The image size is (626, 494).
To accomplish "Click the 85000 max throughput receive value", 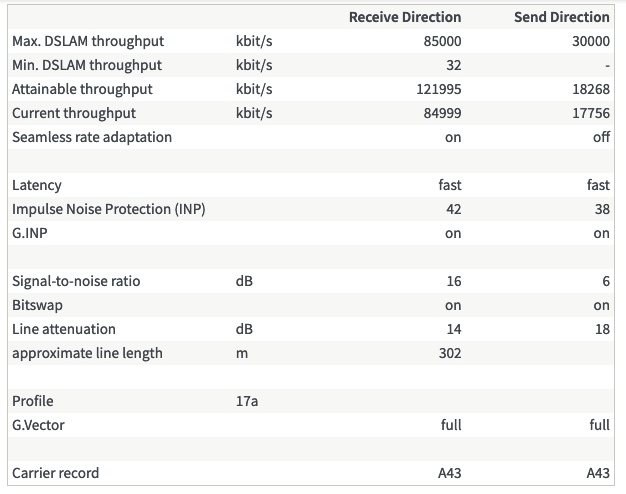I will click(x=442, y=41).
